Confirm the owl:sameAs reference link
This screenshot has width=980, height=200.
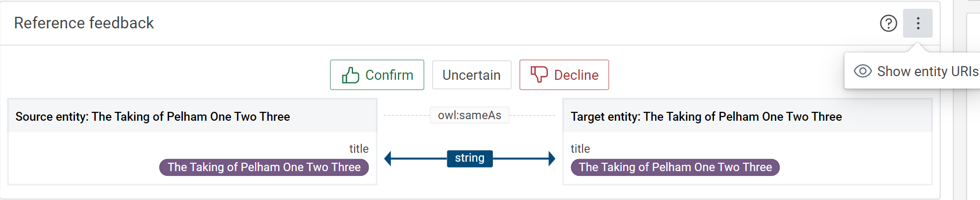377,75
